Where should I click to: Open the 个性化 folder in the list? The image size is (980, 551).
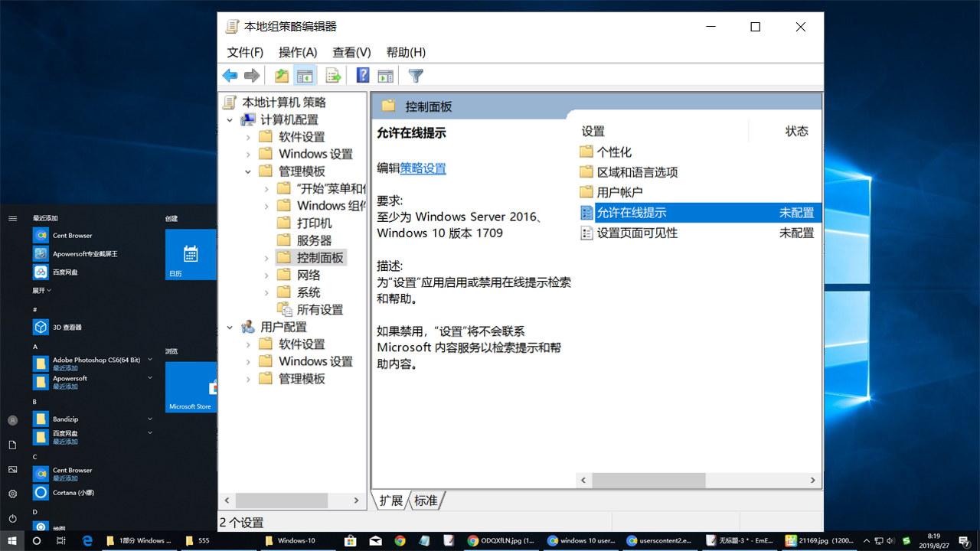614,152
